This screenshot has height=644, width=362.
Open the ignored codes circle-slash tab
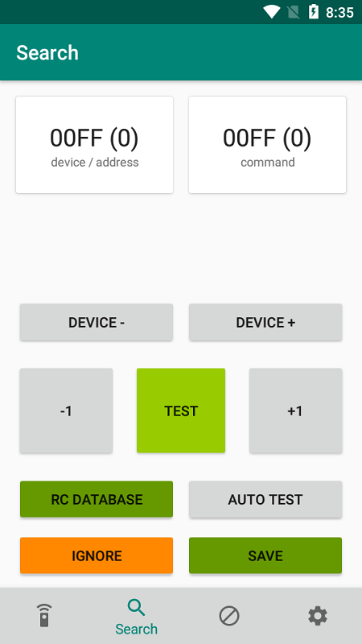pos(229,616)
